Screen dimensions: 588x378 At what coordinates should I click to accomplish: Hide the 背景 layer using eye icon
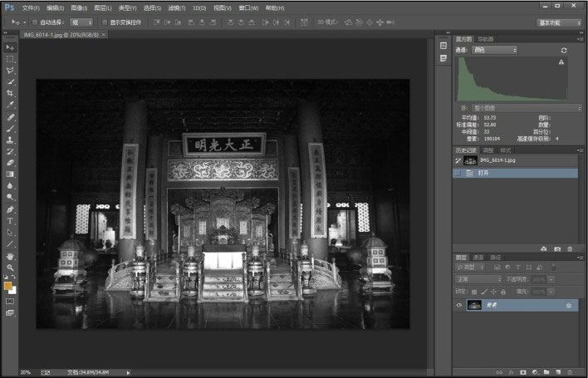pyautogui.click(x=459, y=306)
